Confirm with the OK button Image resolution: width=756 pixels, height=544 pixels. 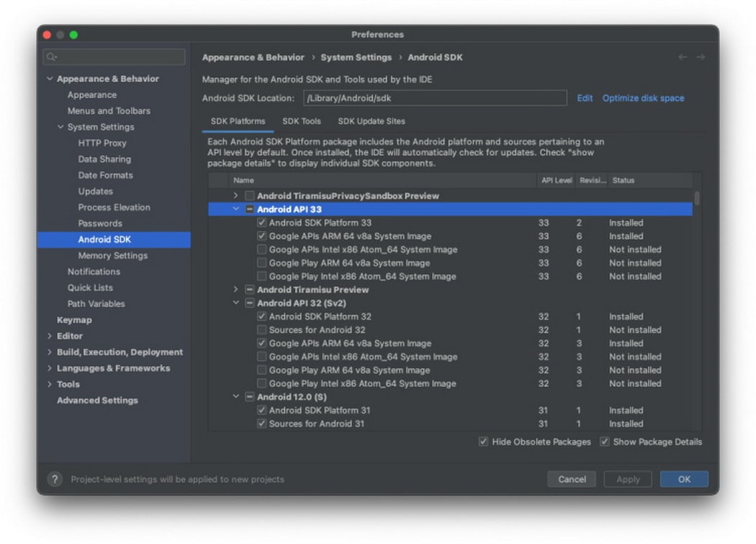click(x=684, y=479)
